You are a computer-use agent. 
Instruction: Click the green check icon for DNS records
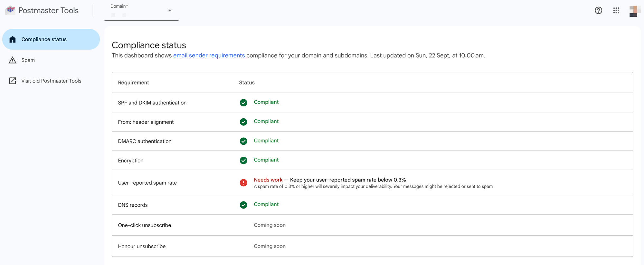coord(243,205)
